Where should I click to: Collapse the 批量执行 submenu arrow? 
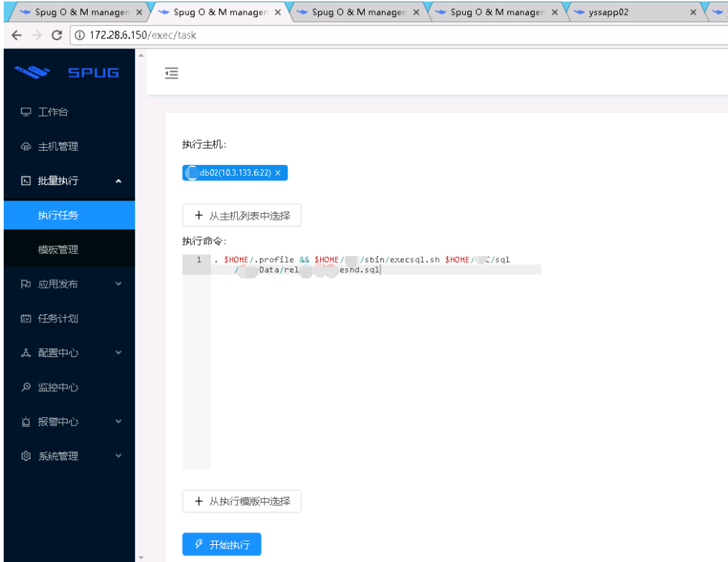(118, 181)
